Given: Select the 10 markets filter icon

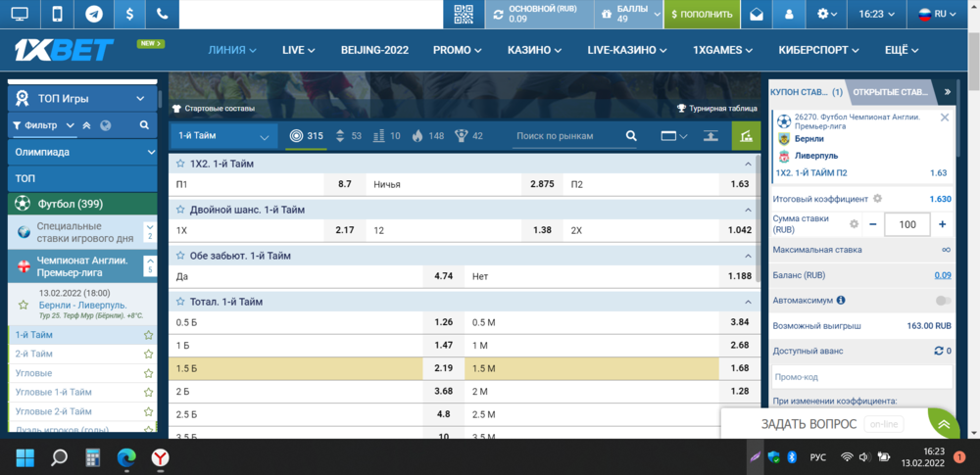Looking at the screenshot, I should coord(386,135).
